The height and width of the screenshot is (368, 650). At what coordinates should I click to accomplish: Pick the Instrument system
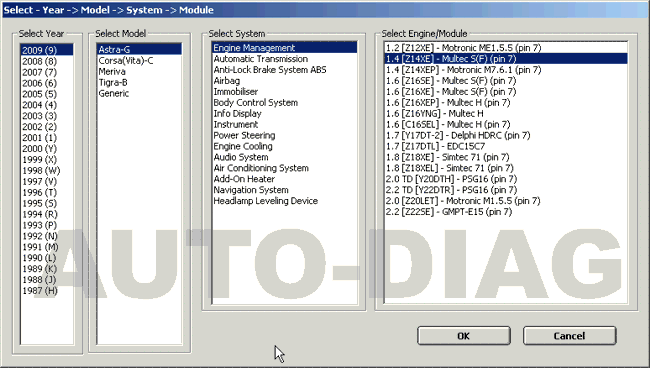(x=284, y=124)
